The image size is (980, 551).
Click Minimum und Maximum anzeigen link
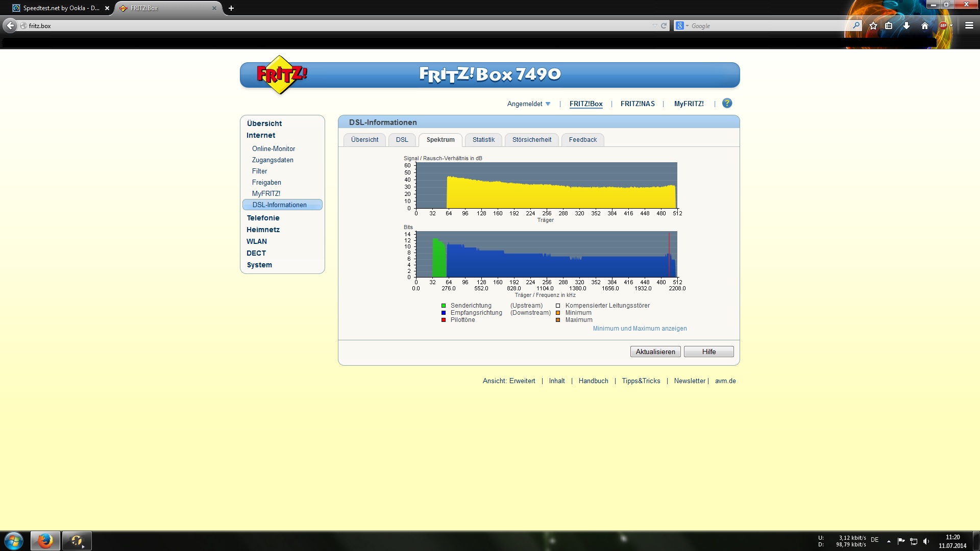(640, 329)
